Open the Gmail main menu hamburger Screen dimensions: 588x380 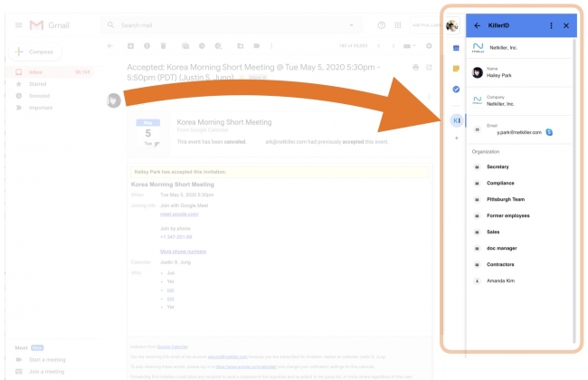(19, 25)
